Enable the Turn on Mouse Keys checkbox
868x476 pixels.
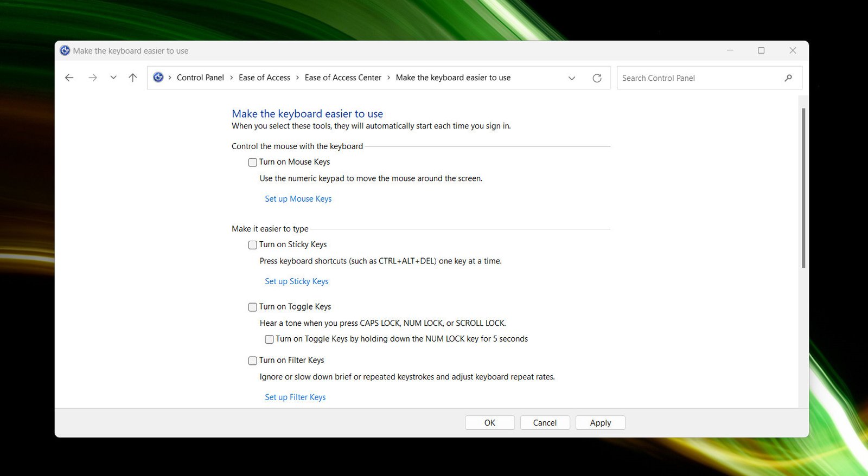253,162
